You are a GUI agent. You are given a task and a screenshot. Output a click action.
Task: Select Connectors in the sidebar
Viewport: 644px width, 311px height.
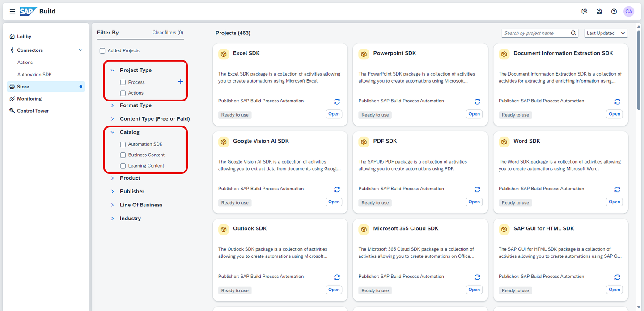point(30,50)
